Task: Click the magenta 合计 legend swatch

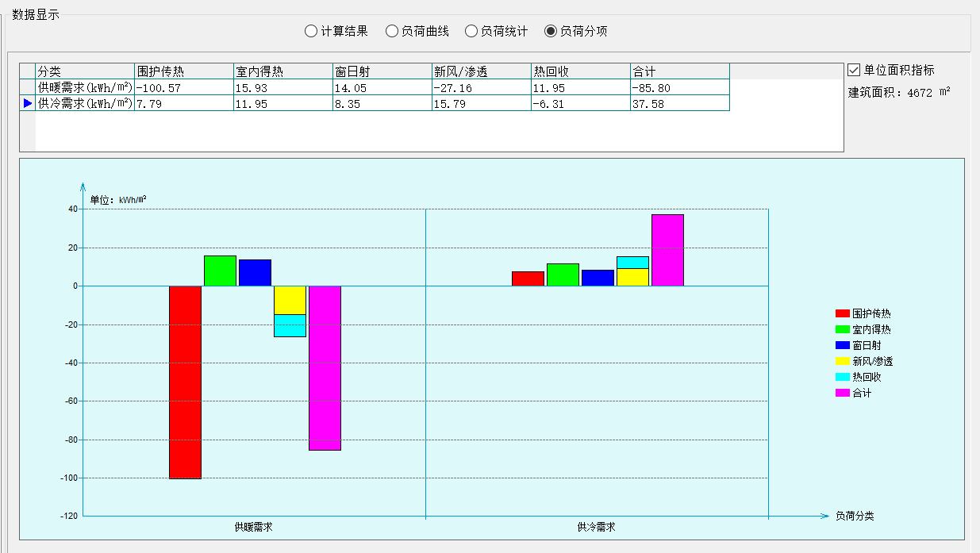Action: (842, 394)
